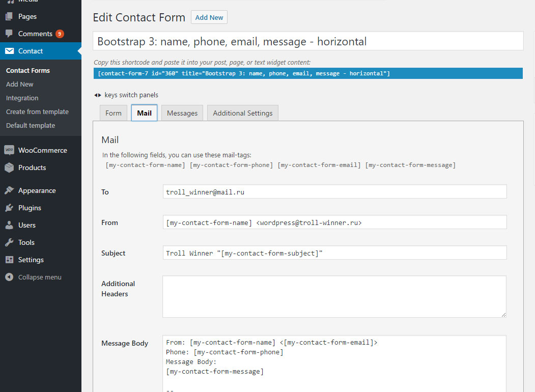Switch to the Messages tab
This screenshot has width=535, height=392.
click(182, 113)
